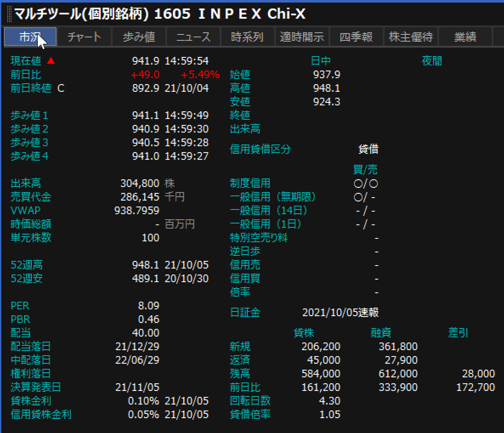The width and height of the screenshot is (504, 433).
Task: Click the 52週高 value 948.1
Action: (146, 265)
